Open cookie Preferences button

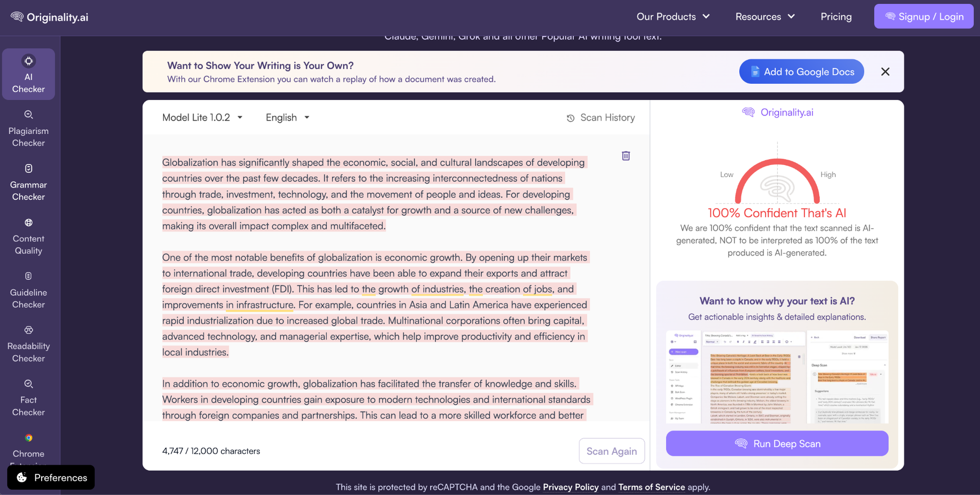[51, 477]
